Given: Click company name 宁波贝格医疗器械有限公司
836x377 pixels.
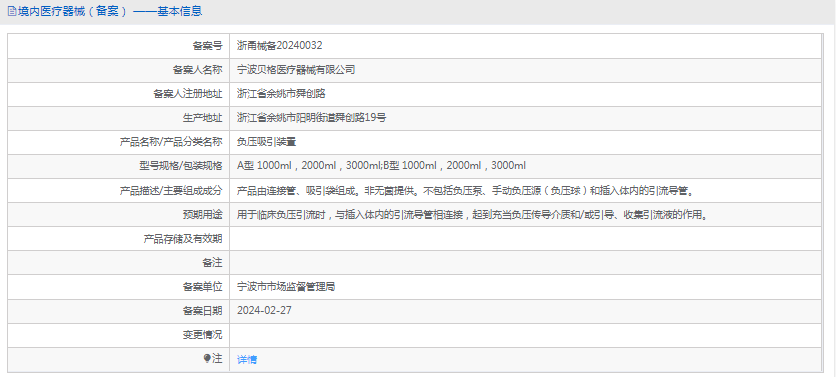Looking at the screenshot, I should (x=296, y=70).
